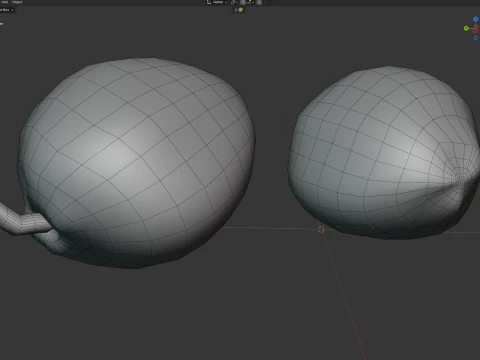
Task: Select the right pointed mesh object
Action: pos(383,153)
